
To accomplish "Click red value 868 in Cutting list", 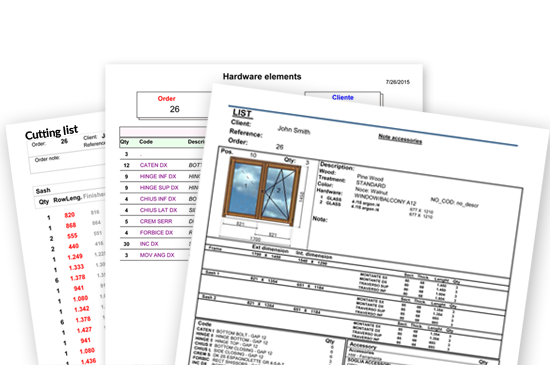I will (71, 225).
